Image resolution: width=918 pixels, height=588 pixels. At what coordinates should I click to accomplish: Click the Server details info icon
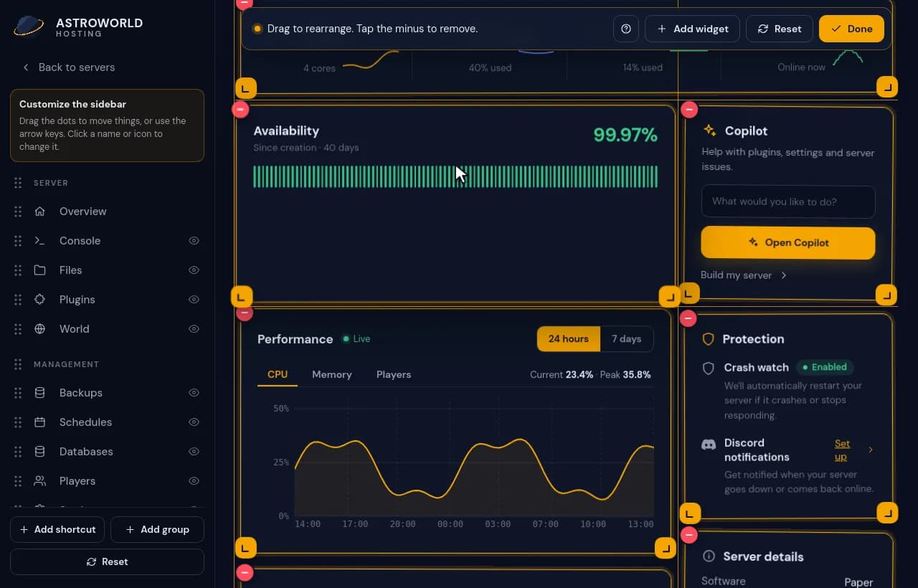click(709, 556)
